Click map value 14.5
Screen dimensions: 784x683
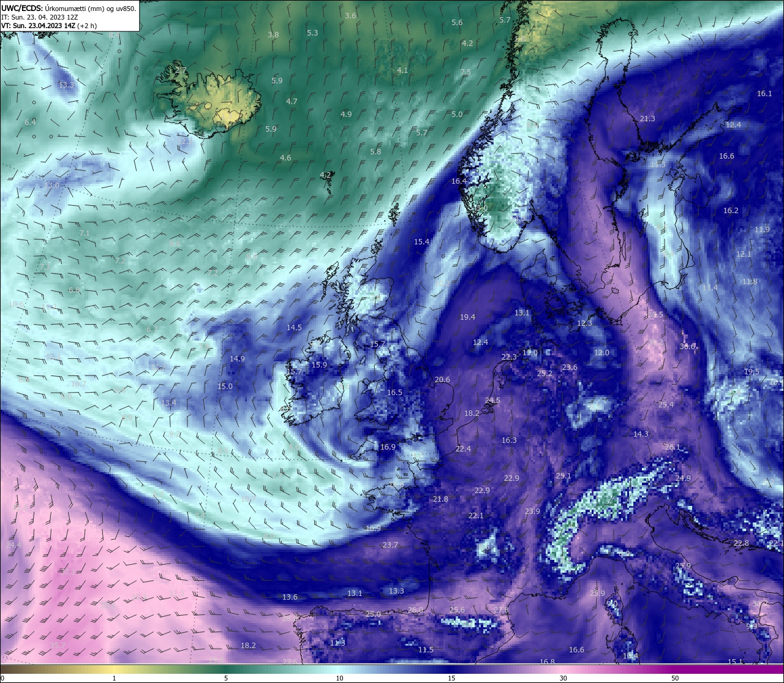[294, 327]
